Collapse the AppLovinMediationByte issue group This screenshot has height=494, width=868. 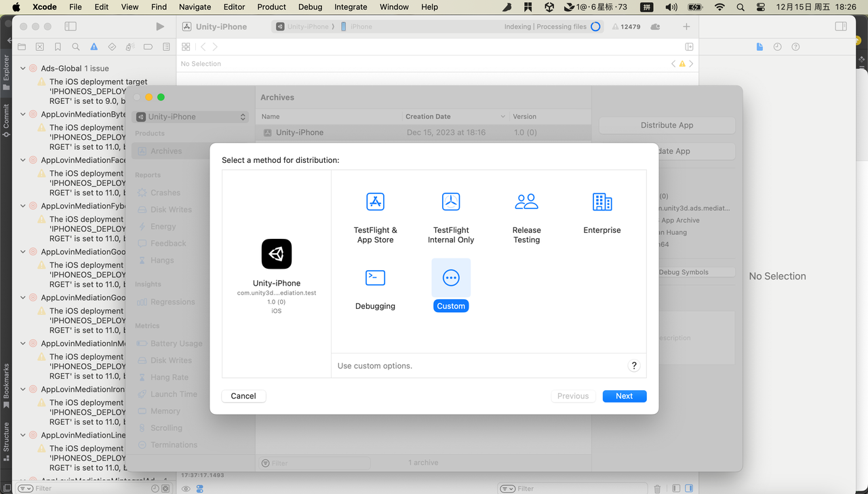pos(22,114)
